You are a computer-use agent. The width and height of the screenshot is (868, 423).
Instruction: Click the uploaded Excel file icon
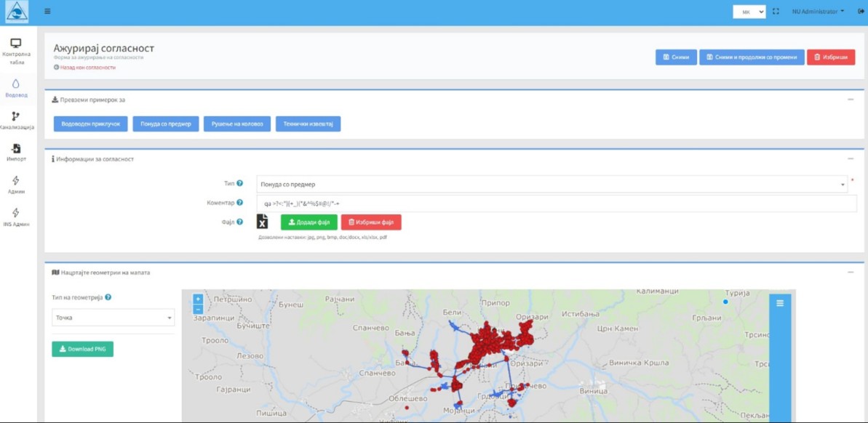coord(263,221)
